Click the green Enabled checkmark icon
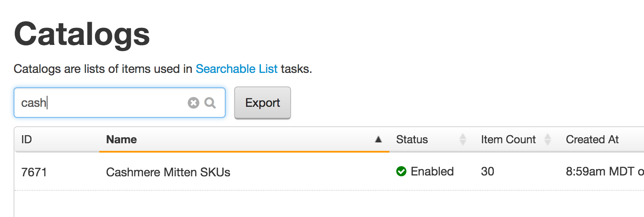 coord(401,171)
